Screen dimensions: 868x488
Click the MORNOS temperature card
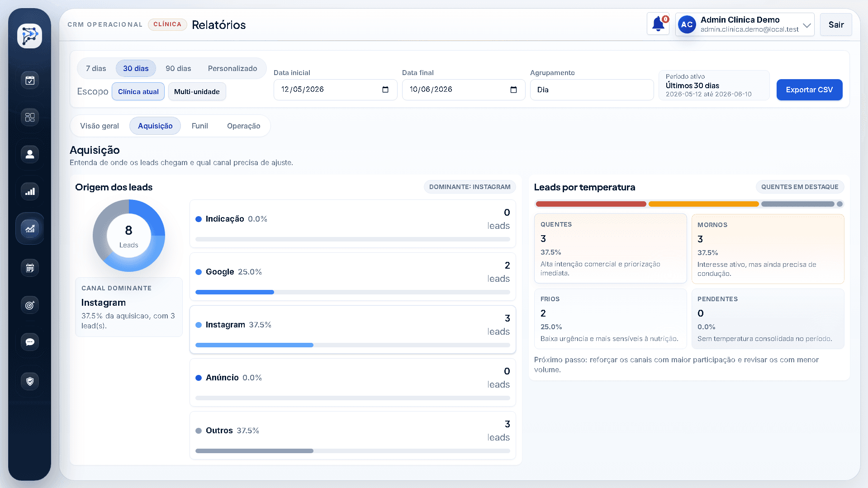[x=768, y=249]
